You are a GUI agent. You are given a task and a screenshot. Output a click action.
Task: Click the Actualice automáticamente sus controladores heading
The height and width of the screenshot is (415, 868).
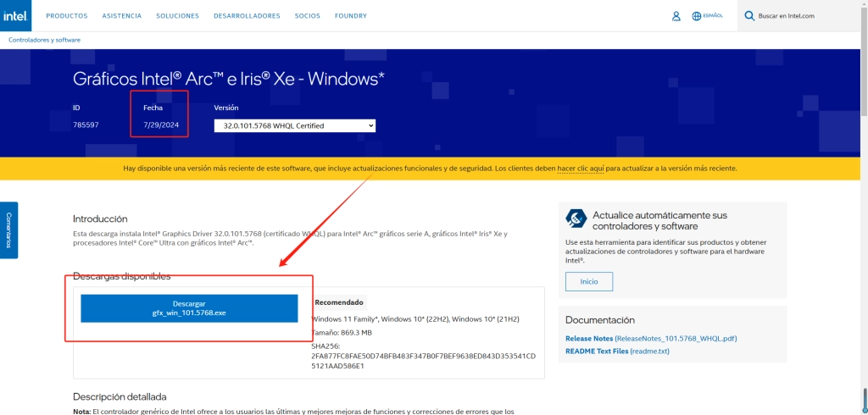[x=659, y=220]
